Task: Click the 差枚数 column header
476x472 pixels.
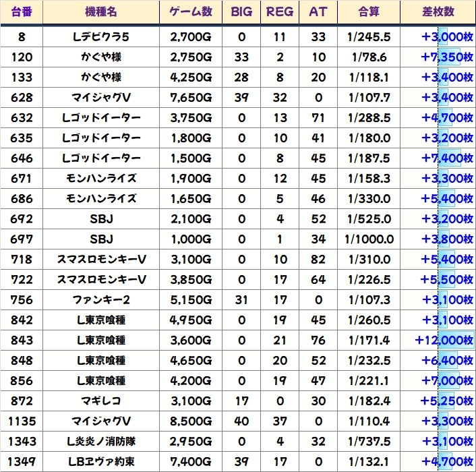Action: [438, 12]
